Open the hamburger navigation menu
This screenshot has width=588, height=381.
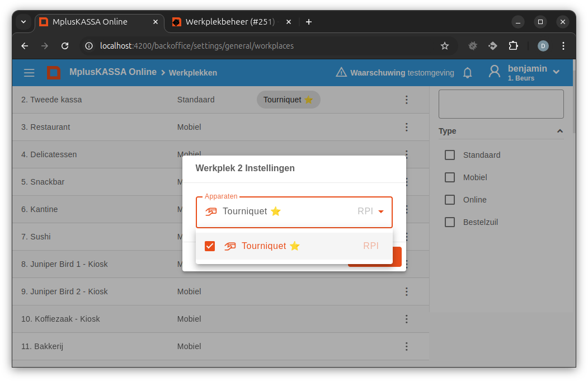pyautogui.click(x=29, y=73)
